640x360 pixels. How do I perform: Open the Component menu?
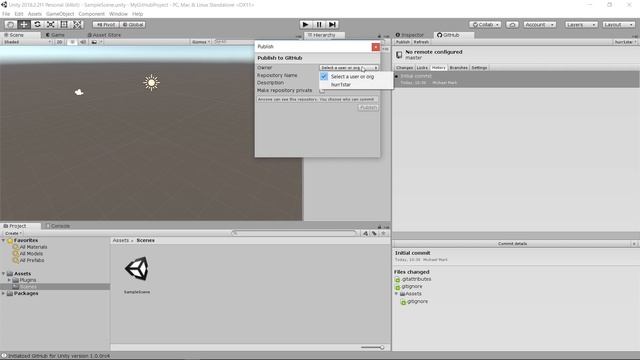pos(91,14)
